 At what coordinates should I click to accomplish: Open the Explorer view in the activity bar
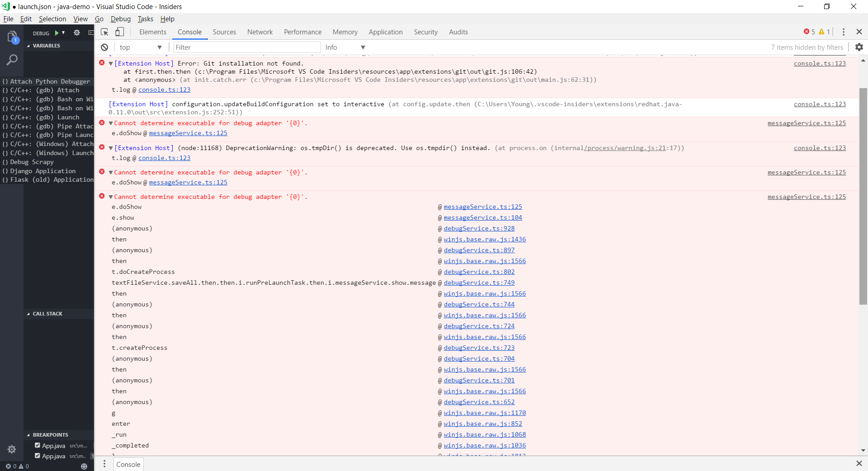[x=12, y=37]
